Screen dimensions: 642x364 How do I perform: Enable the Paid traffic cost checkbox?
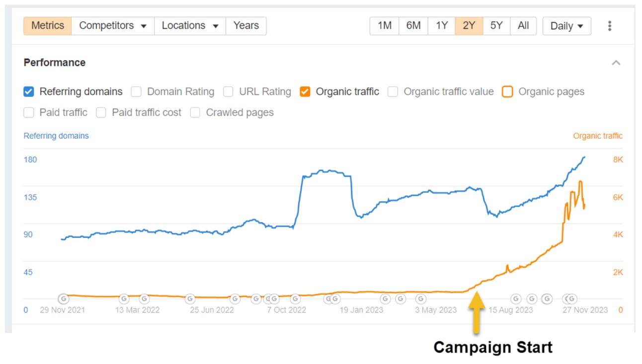101,112
